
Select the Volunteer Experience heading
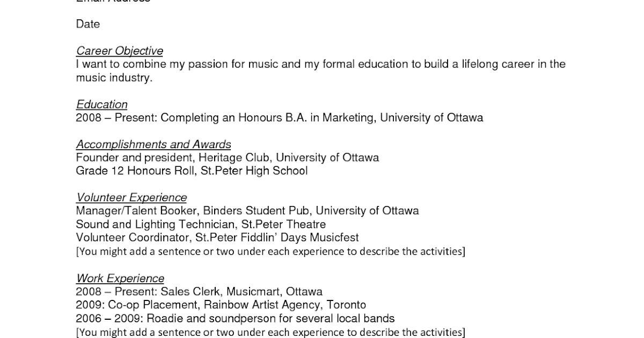tap(131, 197)
